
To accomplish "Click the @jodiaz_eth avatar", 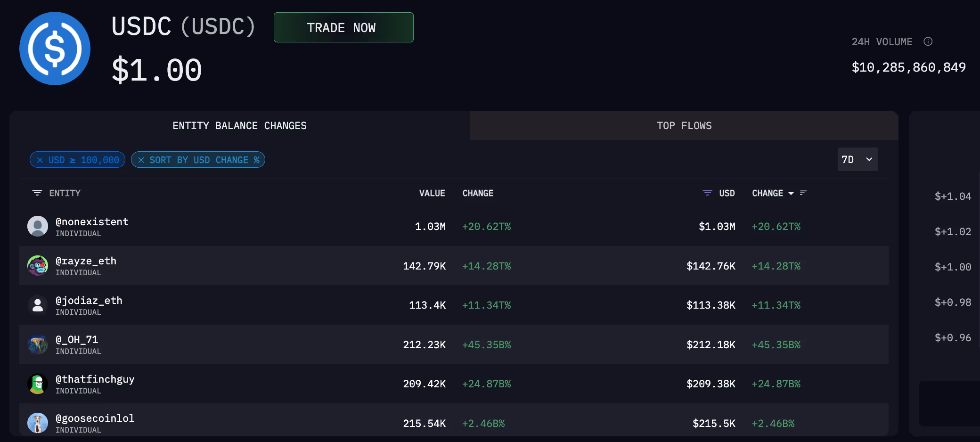I will [x=38, y=305].
